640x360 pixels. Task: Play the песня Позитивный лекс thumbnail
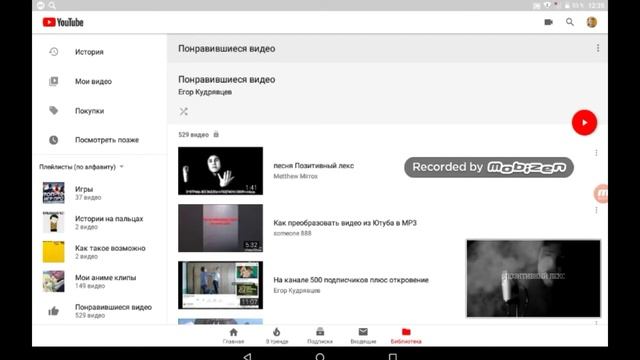(220, 171)
